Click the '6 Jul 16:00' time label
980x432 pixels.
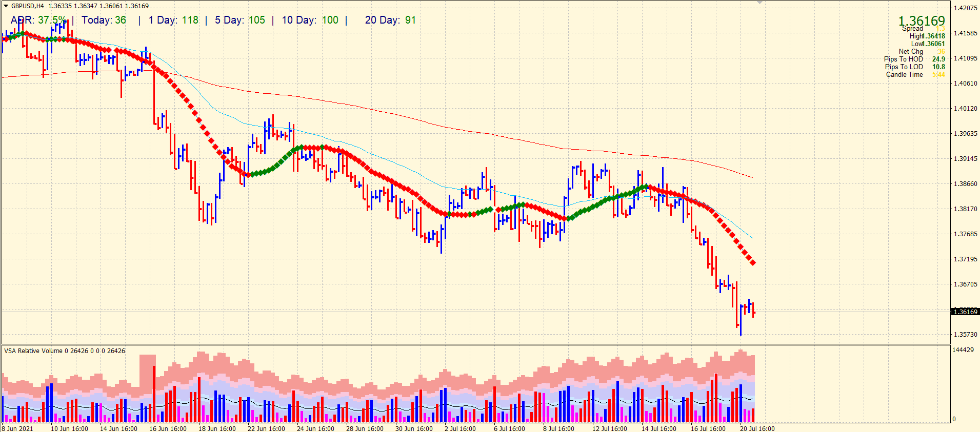click(x=509, y=429)
